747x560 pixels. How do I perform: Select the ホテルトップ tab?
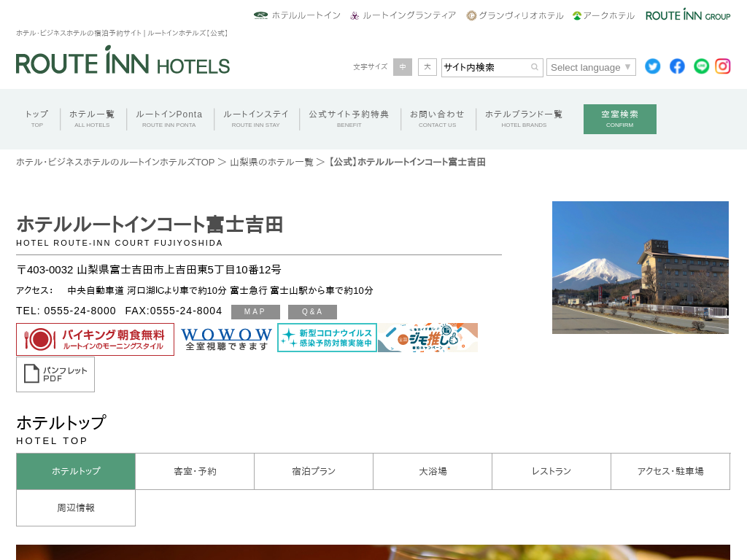76,472
